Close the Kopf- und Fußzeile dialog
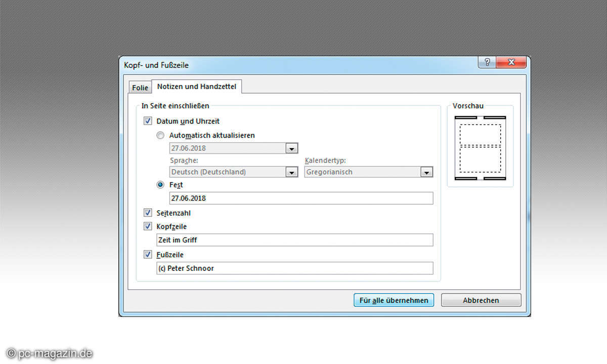Viewport: 607px width, 364px height. point(511,62)
